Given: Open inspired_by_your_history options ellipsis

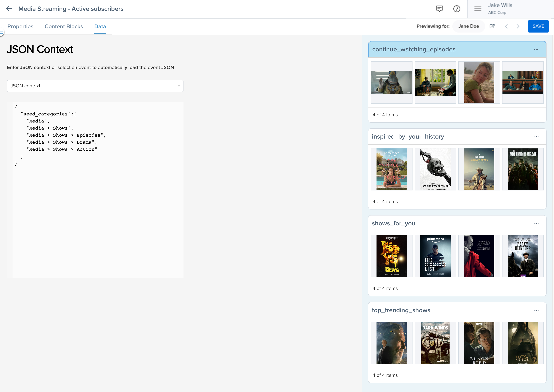Looking at the screenshot, I should pyautogui.click(x=536, y=137).
